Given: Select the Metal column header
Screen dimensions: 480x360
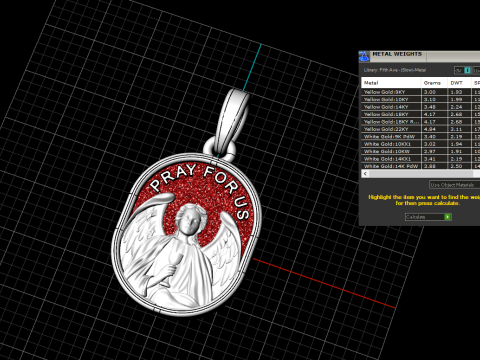Looking at the screenshot, I should [x=391, y=83].
